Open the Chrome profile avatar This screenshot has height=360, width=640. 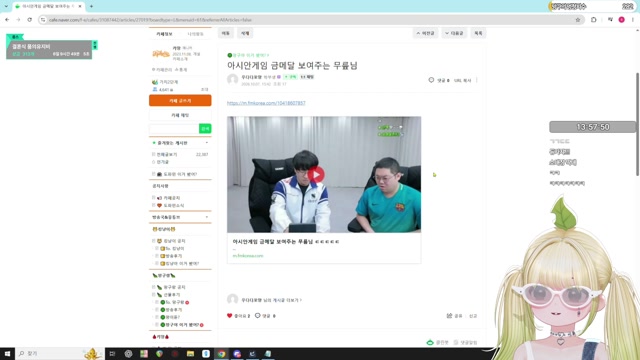click(x=621, y=20)
